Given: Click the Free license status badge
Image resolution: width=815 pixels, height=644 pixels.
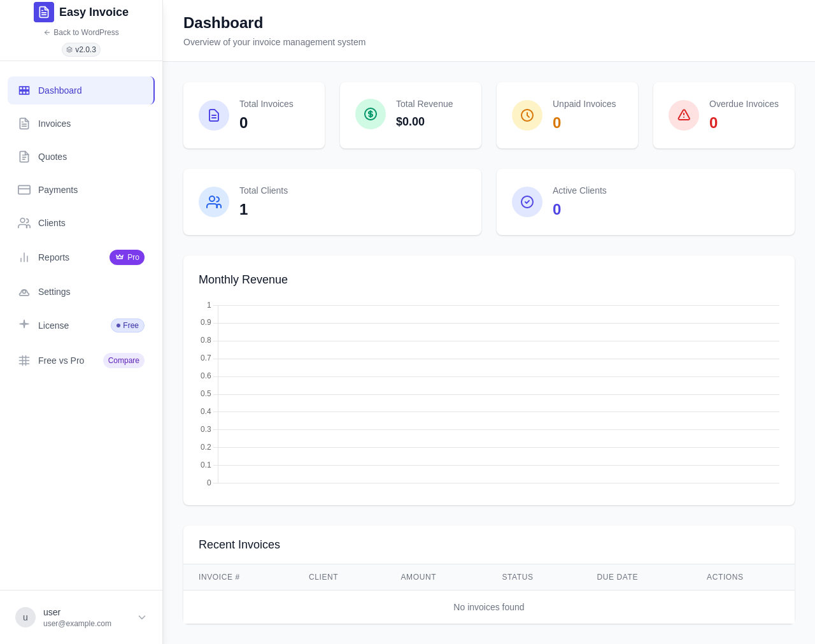Looking at the screenshot, I should click(127, 326).
